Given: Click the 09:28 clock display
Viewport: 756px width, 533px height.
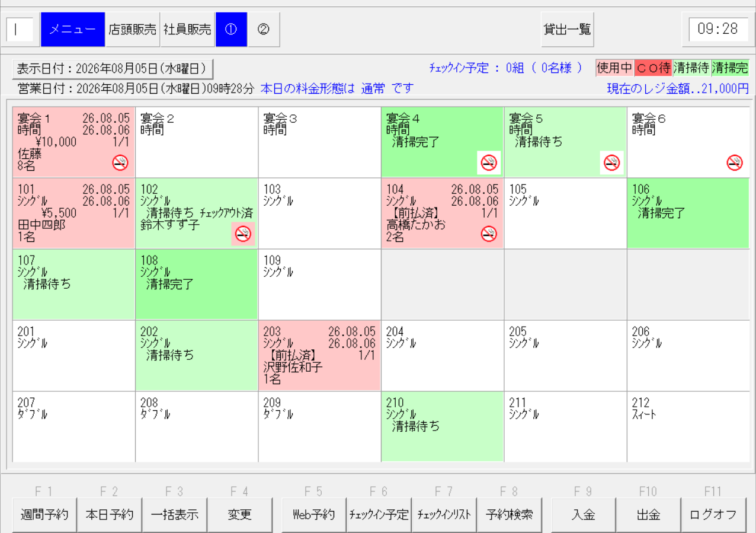Looking at the screenshot, I should (x=718, y=29).
